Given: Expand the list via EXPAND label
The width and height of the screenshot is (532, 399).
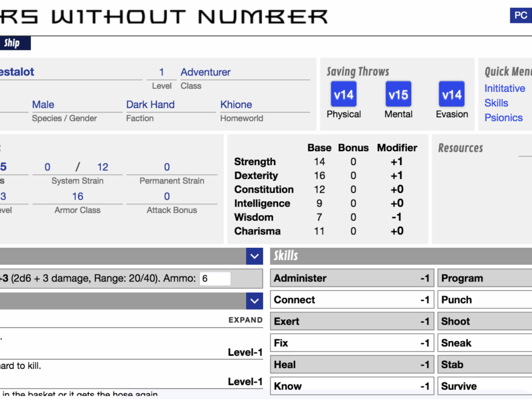Looking at the screenshot, I should [245, 320].
